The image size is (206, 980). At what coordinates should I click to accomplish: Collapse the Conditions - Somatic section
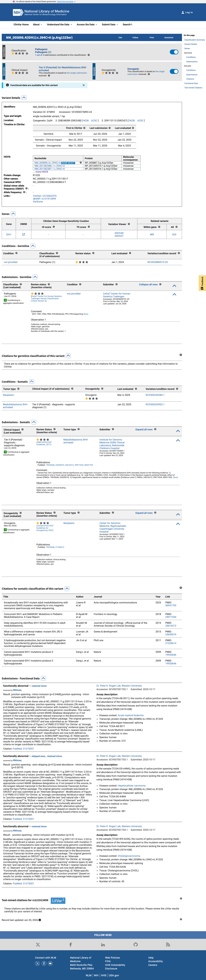pyautogui.click(x=32, y=382)
